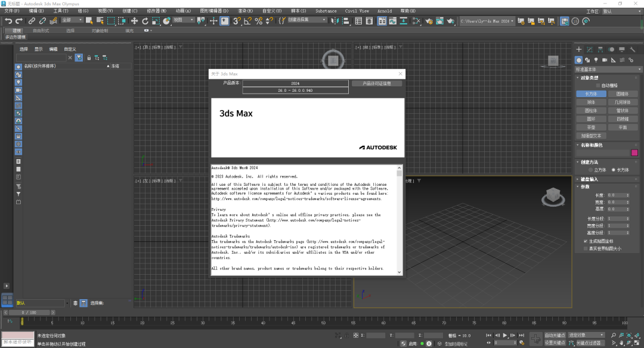Click the Play animation button
This screenshot has height=348, width=644.
coord(505,335)
